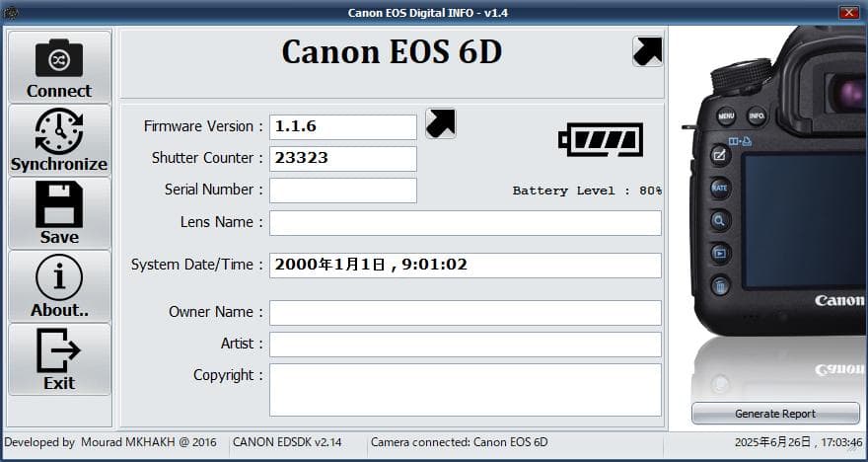
Task: Click the window title Canon EOS Digital INFO
Action: pos(428,12)
